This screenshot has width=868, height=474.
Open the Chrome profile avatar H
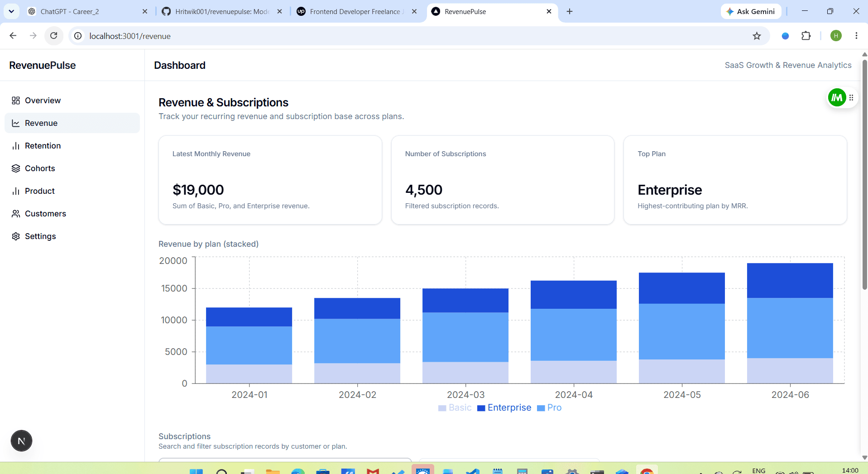click(x=836, y=36)
